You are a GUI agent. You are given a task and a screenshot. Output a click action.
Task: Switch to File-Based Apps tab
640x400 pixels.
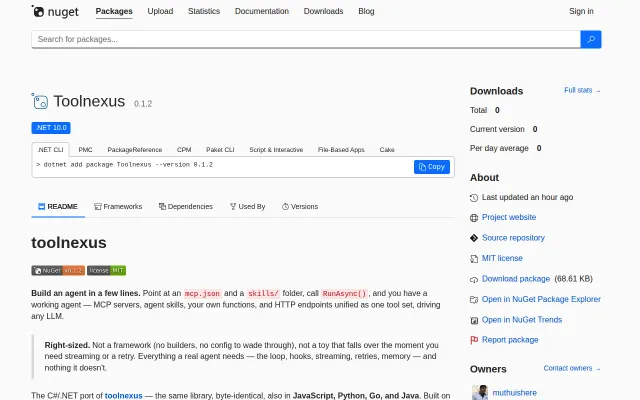341,150
